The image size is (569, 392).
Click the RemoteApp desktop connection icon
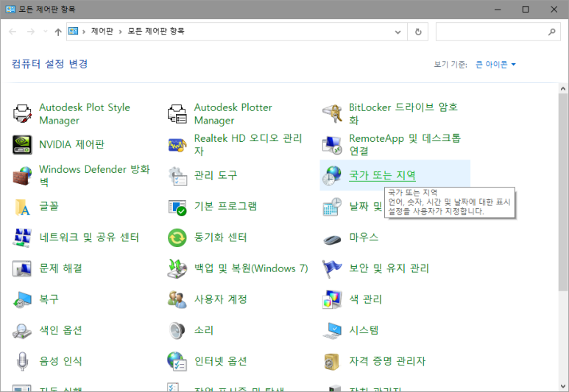coord(332,145)
